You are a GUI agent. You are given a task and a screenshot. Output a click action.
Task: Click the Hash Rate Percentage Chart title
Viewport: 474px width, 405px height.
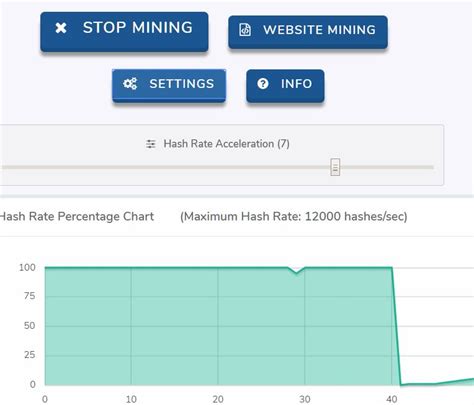pyautogui.click(x=77, y=216)
